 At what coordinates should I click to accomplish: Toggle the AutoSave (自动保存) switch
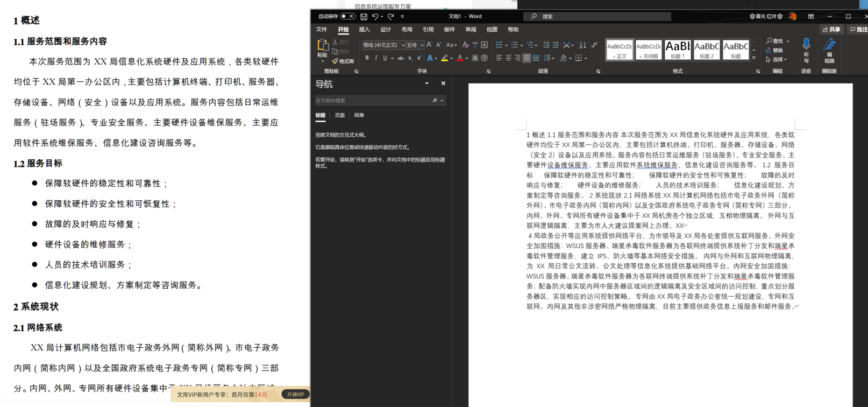pyautogui.click(x=347, y=17)
